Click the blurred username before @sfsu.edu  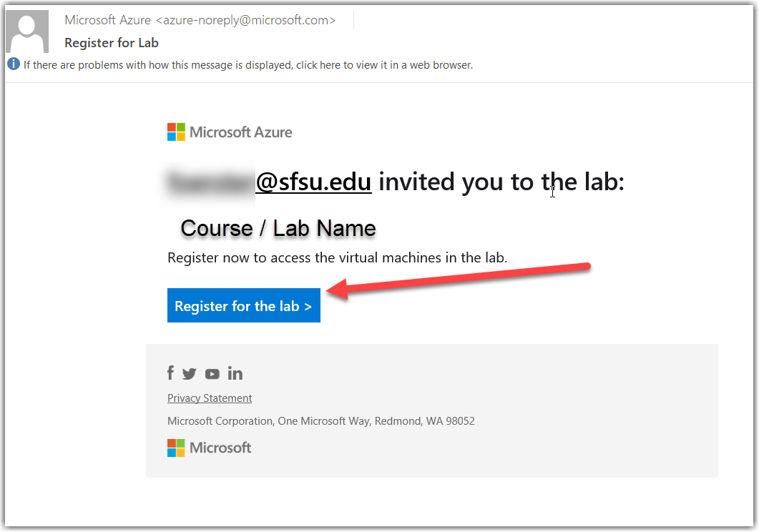click(210, 182)
